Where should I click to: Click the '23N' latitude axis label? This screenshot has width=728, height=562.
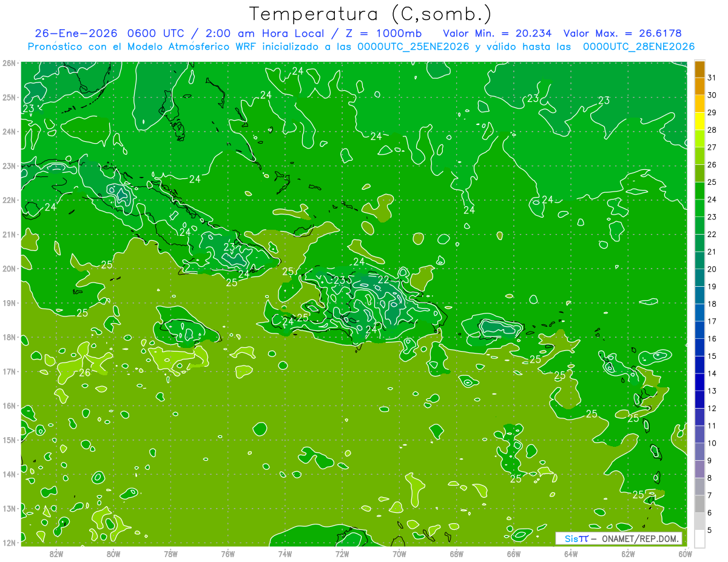[10, 166]
